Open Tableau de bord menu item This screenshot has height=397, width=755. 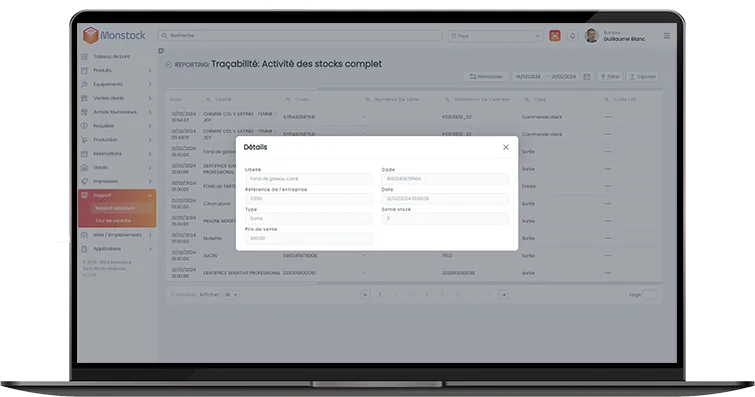pos(111,56)
